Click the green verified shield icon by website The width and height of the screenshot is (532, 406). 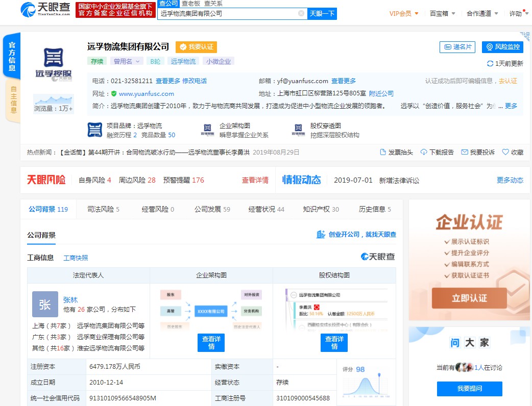click(x=114, y=93)
